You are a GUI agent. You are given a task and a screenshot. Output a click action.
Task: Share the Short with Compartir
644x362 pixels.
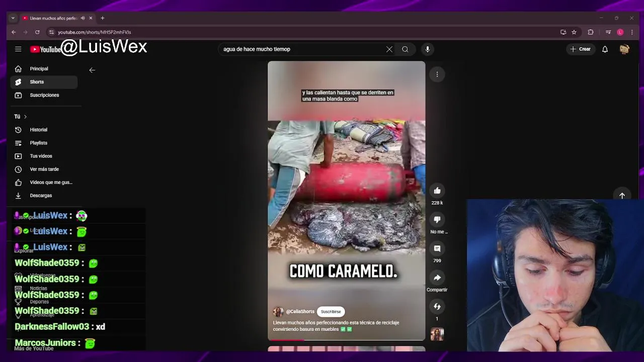(x=437, y=278)
